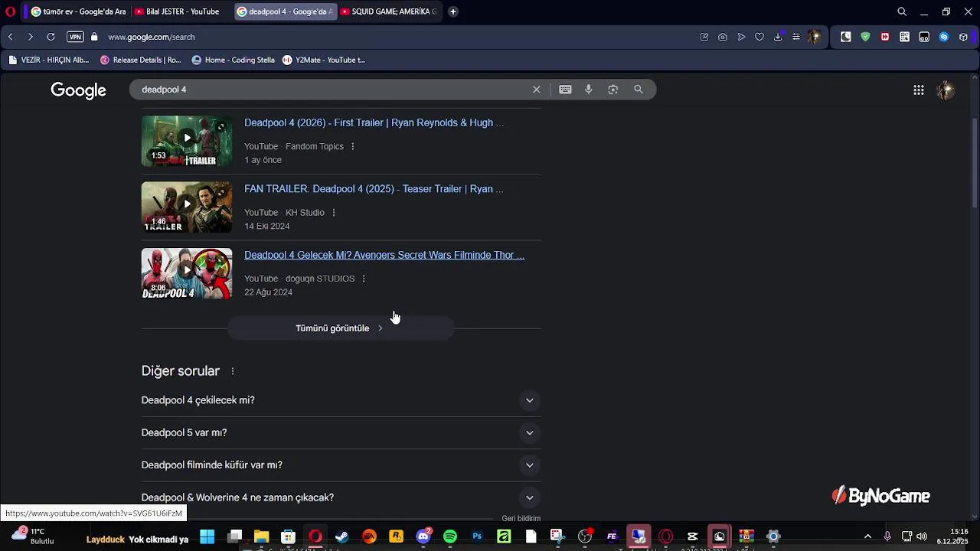Open Photoshop from the taskbar
The image size is (980, 551).
coord(477,536)
